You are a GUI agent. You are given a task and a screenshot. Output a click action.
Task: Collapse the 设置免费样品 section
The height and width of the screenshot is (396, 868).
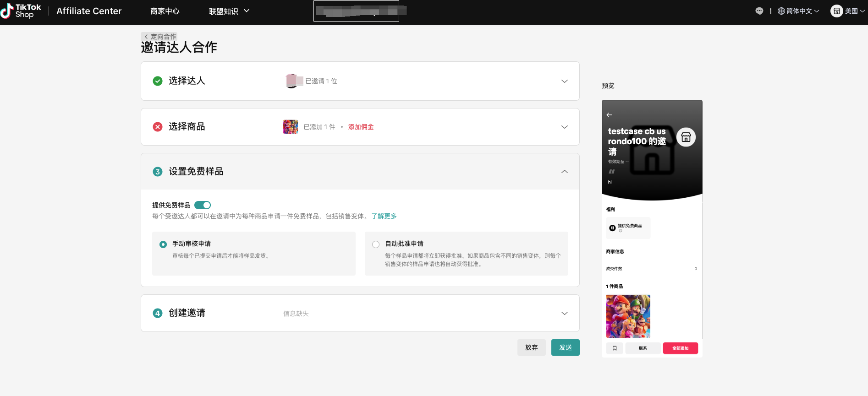click(x=564, y=172)
